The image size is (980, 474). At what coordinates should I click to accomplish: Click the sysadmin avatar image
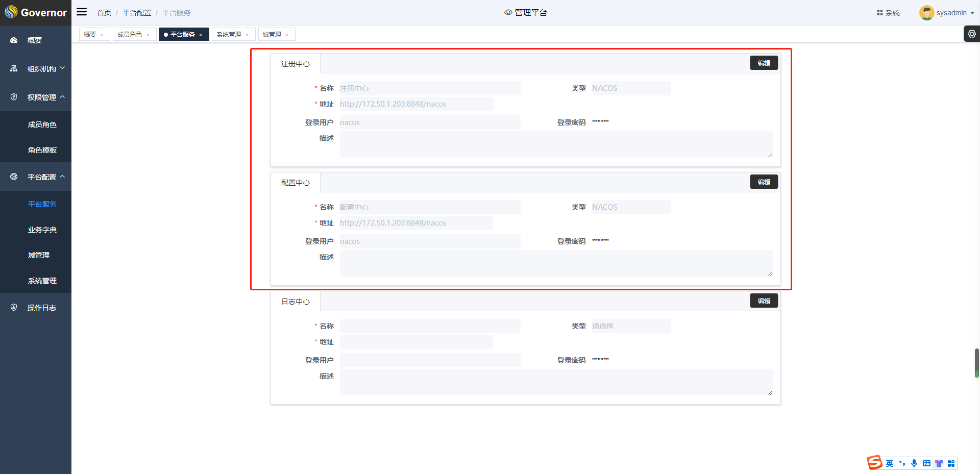coord(926,13)
